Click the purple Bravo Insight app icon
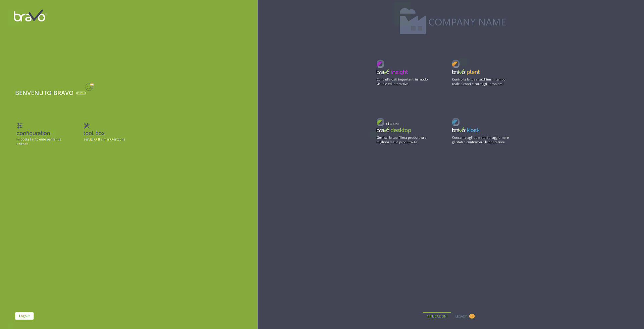This screenshot has height=329, width=644. pyautogui.click(x=380, y=64)
